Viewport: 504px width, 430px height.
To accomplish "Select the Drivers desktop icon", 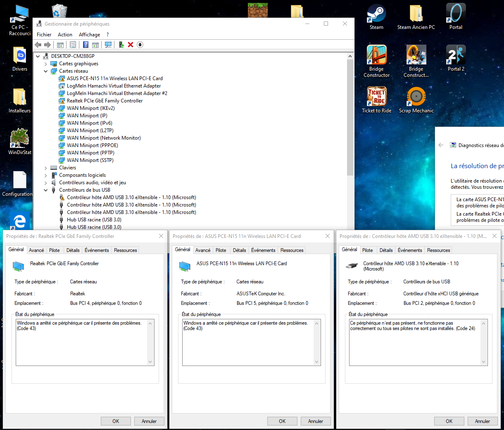I will (x=19, y=59).
